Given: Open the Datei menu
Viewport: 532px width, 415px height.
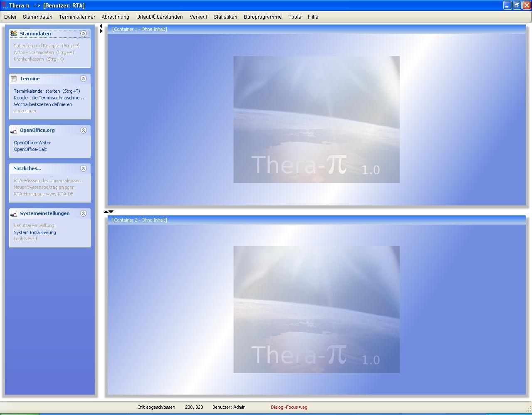Looking at the screenshot, I should point(10,17).
